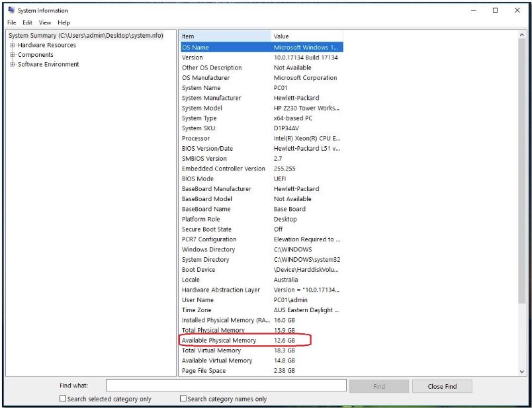Select the Hardware Resources tree item
Viewport: 532px width, 408px height.
(47, 45)
